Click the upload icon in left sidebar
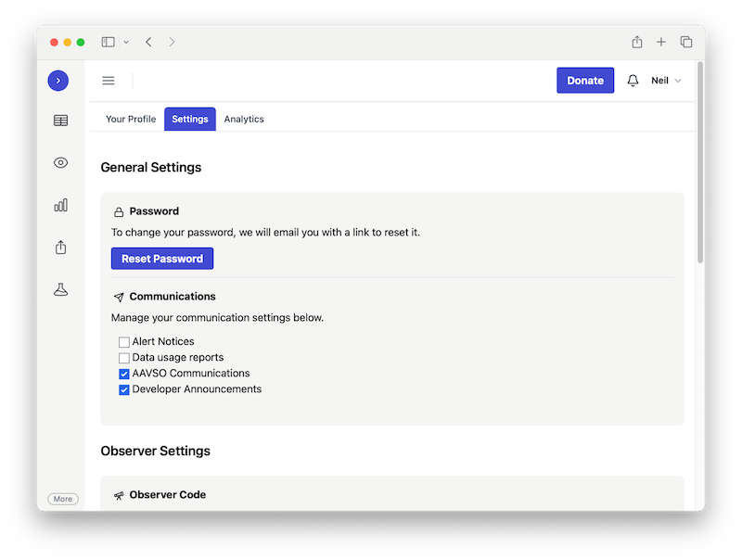742x560 pixels. [60, 248]
